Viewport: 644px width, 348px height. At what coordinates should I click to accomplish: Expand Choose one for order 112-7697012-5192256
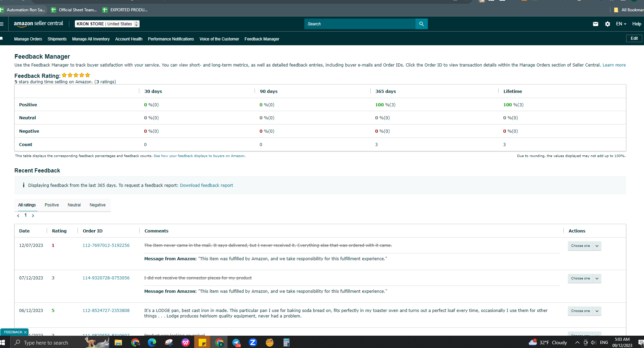click(x=584, y=246)
